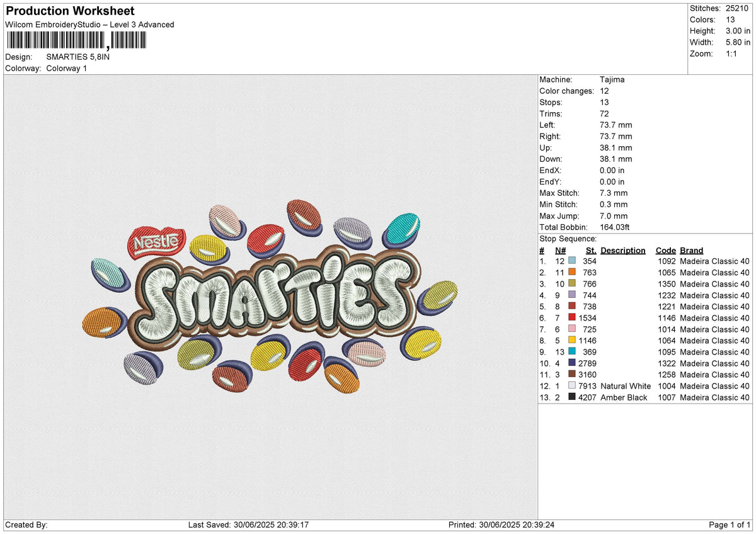
Task: Select Madeira Classic 40 brand for stop 13
Action: point(715,397)
